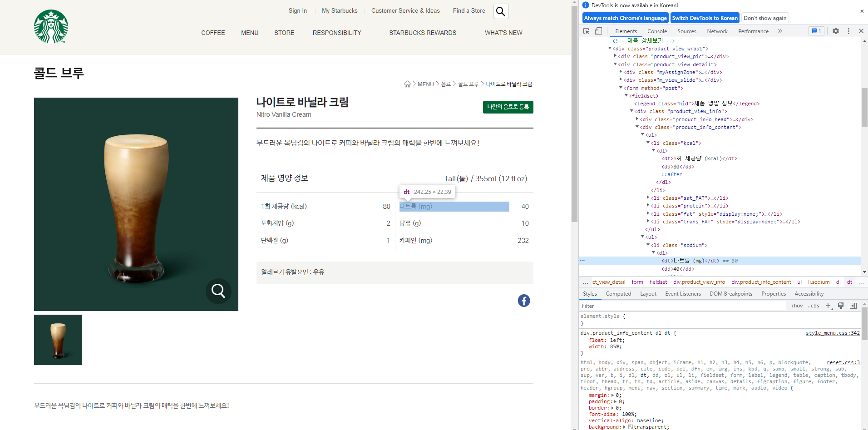Image resolution: width=868 pixels, height=430 pixels.
Task: Click Always match Chrome's language button
Action: [x=625, y=18]
